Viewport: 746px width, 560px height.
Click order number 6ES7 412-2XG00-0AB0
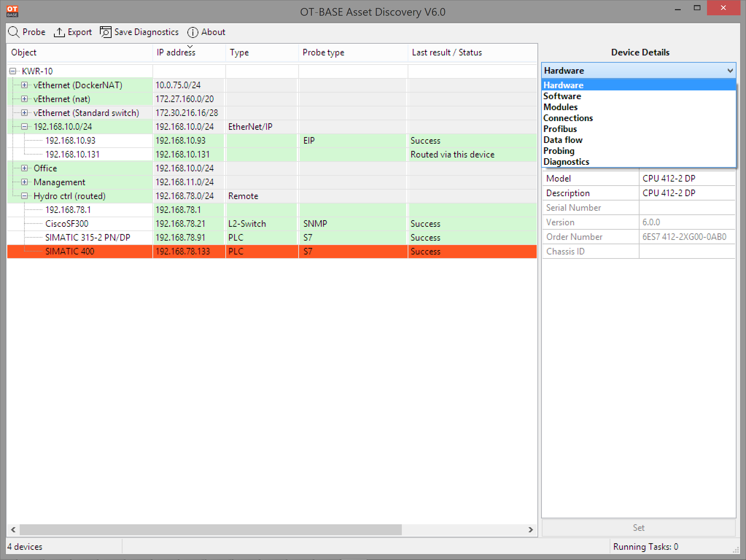687,237
